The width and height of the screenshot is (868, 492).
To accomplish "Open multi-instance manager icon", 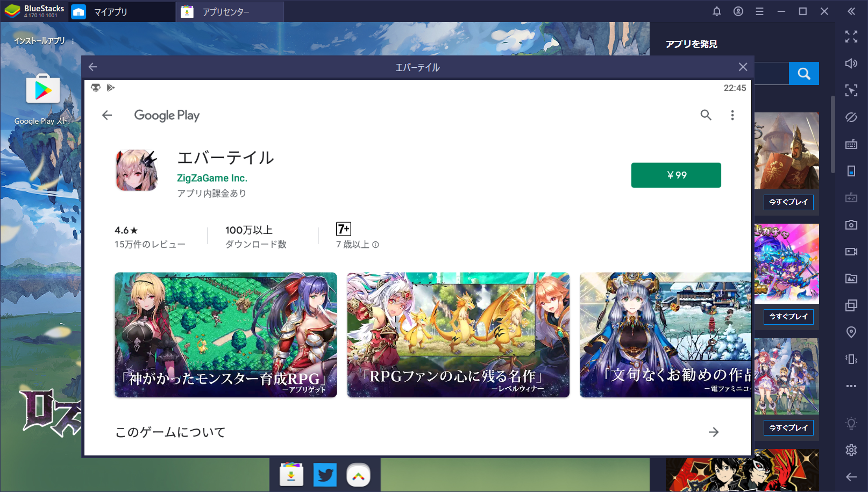I will [851, 305].
